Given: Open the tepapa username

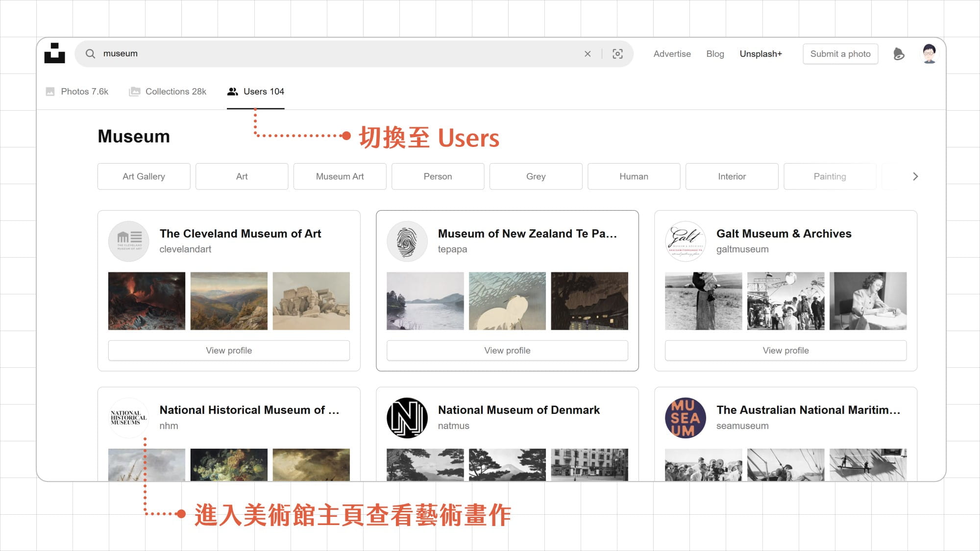Looking at the screenshot, I should coord(452,249).
